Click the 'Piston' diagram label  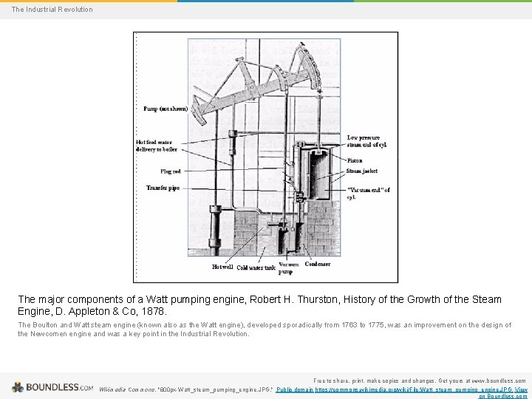coord(355,160)
